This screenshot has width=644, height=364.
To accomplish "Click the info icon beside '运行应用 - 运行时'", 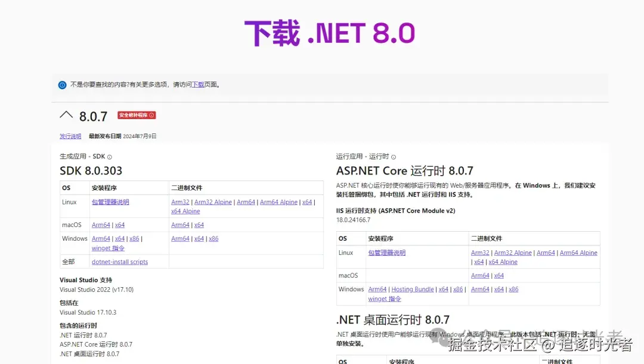I will (394, 157).
